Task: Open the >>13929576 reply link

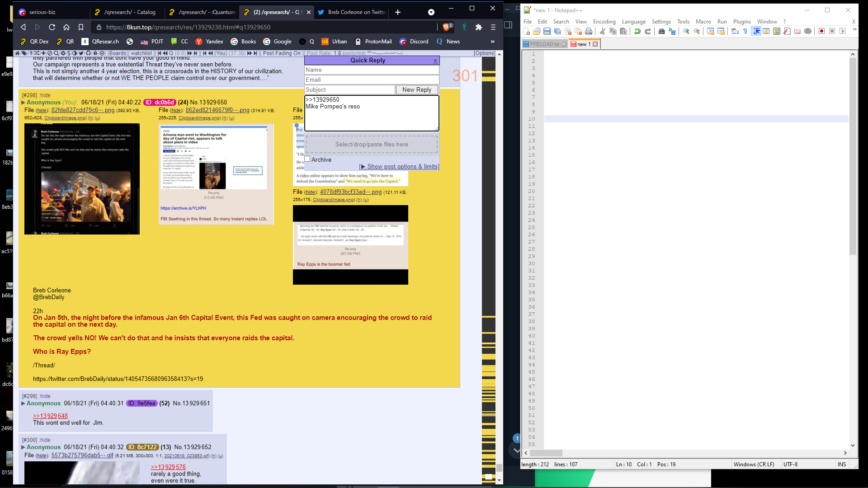Action: 168,467
